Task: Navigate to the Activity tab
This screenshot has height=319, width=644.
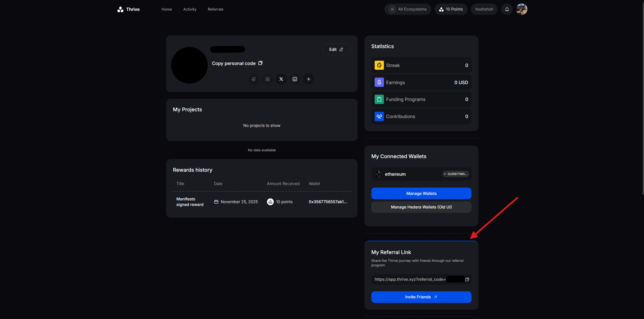Action: [x=190, y=9]
